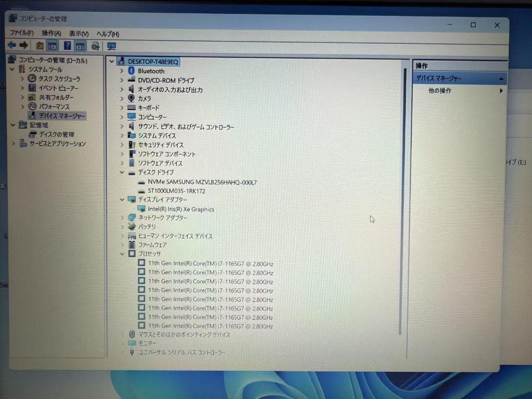Viewport: 532px width, 399px height.
Task: Select the Intel Iris Xe Graphics adapter
Action: (x=181, y=209)
